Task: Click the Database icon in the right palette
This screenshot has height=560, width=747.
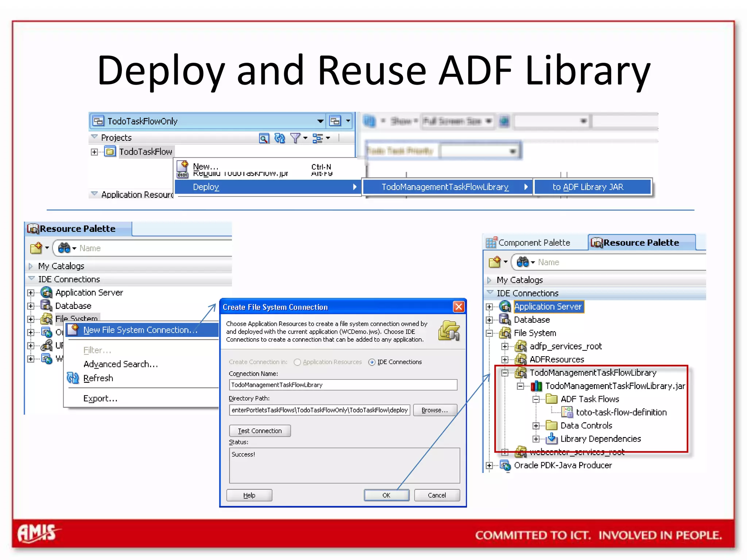Action: [x=505, y=320]
